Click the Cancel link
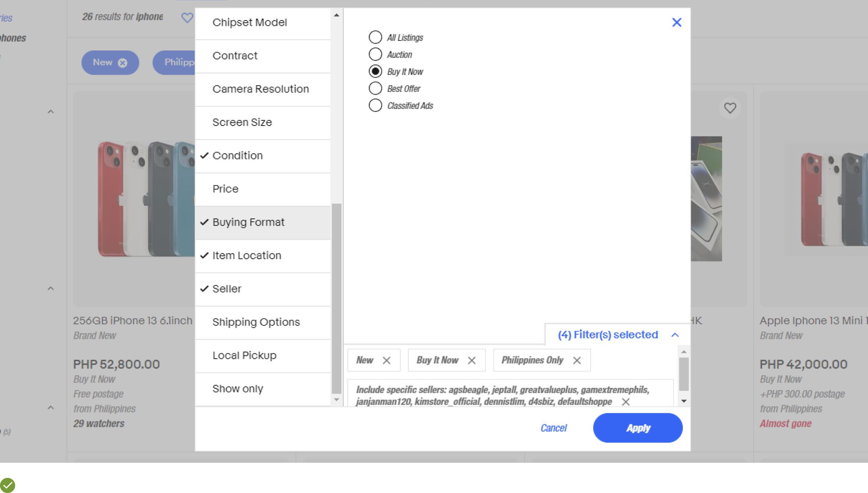This screenshot has width=868, height=493. click(x=553, y=428)
